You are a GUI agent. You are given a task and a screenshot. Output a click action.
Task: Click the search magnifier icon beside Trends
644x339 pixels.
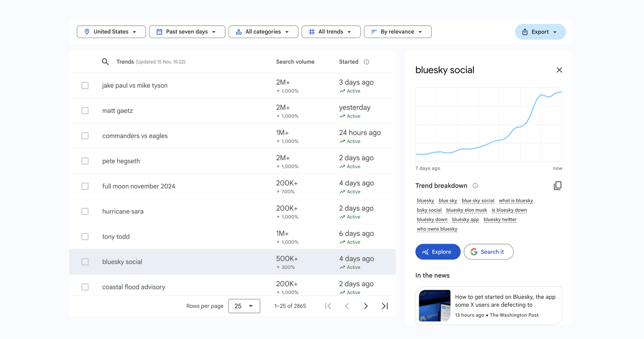point(105,62)
